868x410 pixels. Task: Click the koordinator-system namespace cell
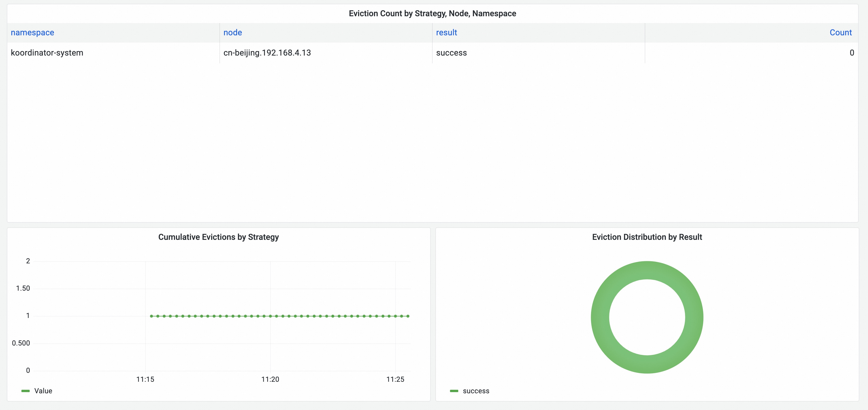(47, 53)
